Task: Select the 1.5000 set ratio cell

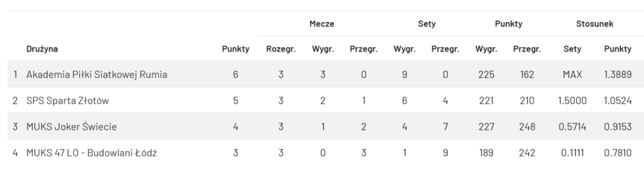Action: point(572,101)
